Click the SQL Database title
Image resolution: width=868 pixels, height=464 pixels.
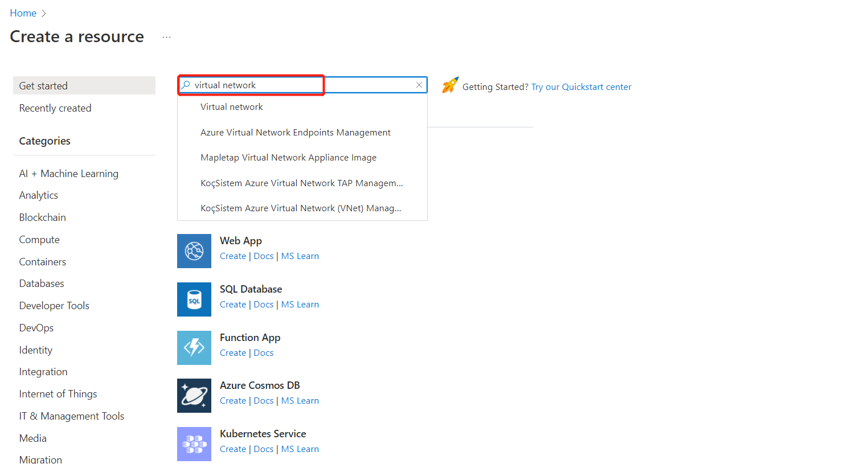[x=251, y=289]
